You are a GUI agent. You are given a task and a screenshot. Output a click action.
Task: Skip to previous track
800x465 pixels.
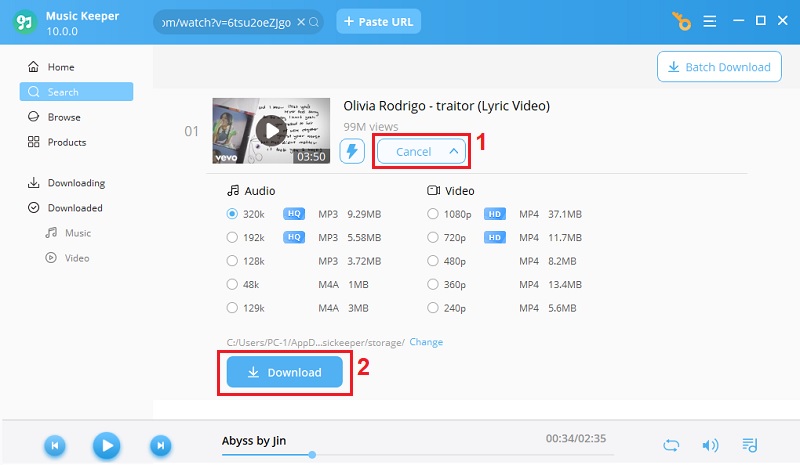click(55, 446)
